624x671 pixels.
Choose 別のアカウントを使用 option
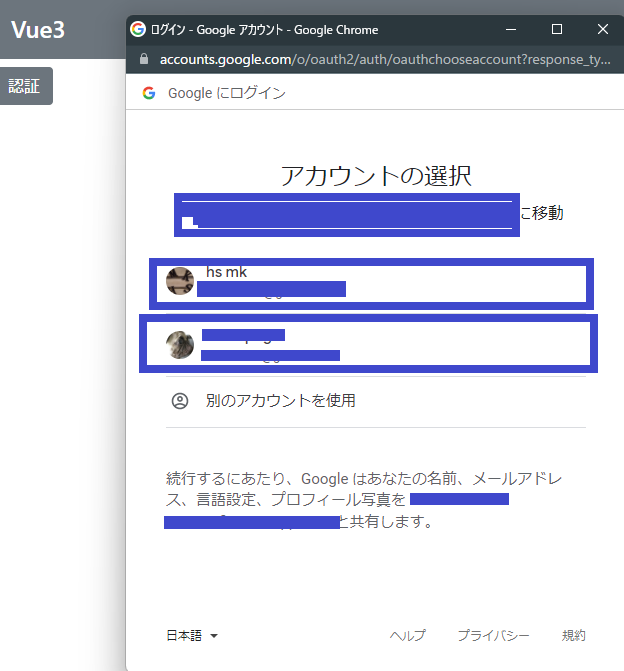pyautogui.click(x=376, y=401)
